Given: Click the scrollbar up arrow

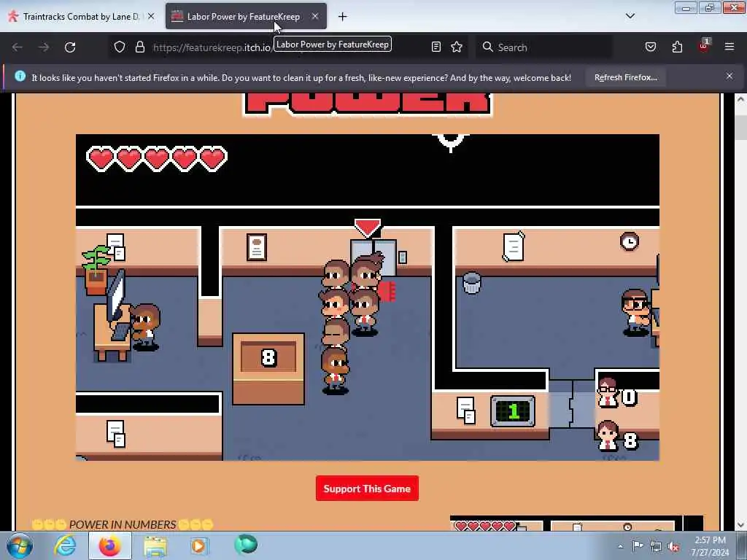Looking at the screenshot, I should pos(740,99).
